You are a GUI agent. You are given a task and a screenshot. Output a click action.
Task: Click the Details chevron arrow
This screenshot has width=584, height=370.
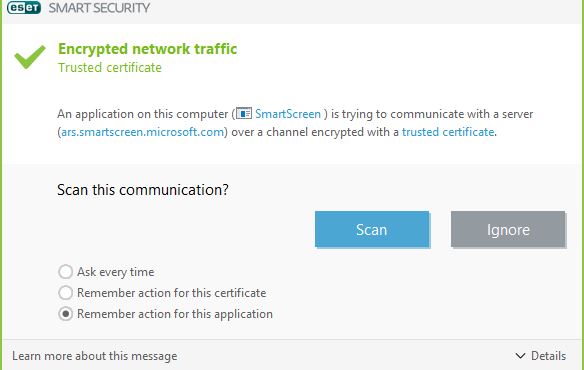pyautogui.click(x=520, y=356)
